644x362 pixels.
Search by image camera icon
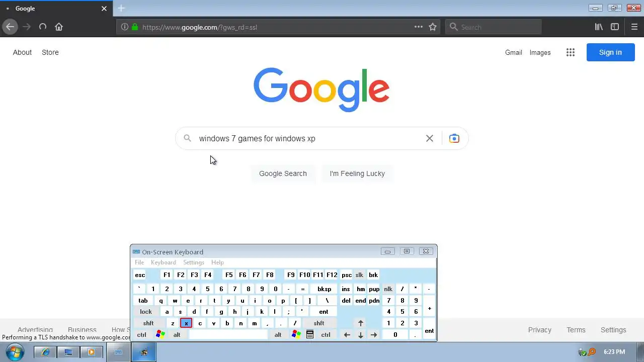(x=454, y=138)
